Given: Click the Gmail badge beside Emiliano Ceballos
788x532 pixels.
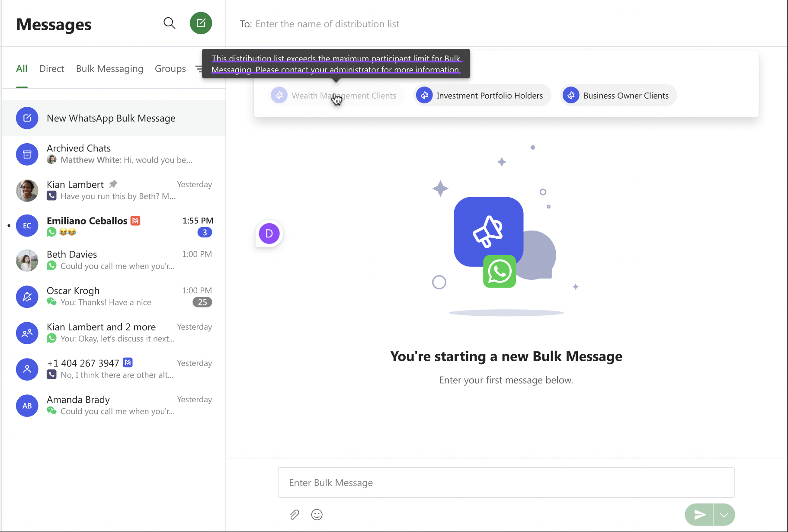Looking at the screenshot, I should tap(136, 221).
